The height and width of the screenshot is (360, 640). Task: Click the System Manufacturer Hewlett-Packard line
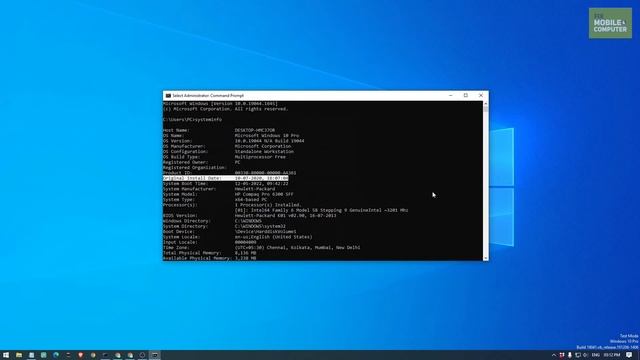pyautogui.click(x=219, y=189)
